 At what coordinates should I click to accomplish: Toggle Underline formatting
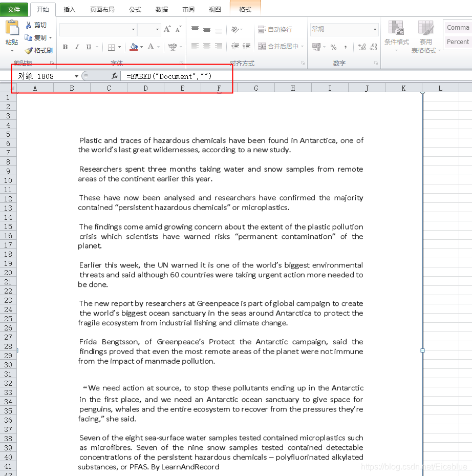pos(89,47)
